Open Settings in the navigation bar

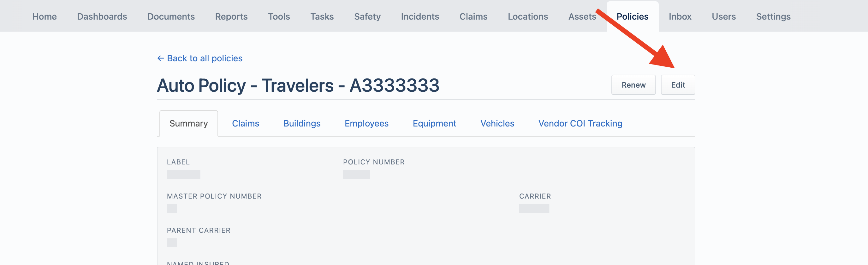(x=773, y=16)
